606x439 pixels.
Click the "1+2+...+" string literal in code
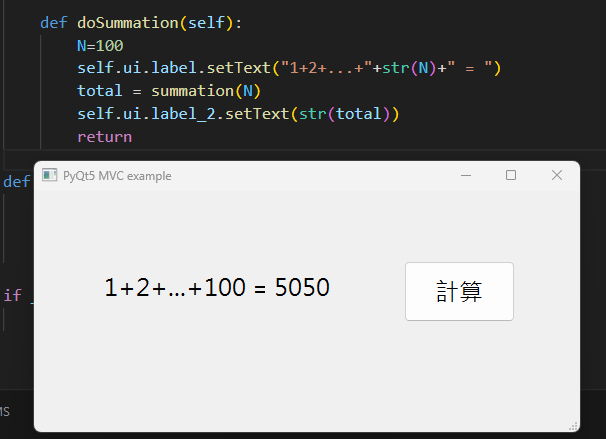point(323,69)
